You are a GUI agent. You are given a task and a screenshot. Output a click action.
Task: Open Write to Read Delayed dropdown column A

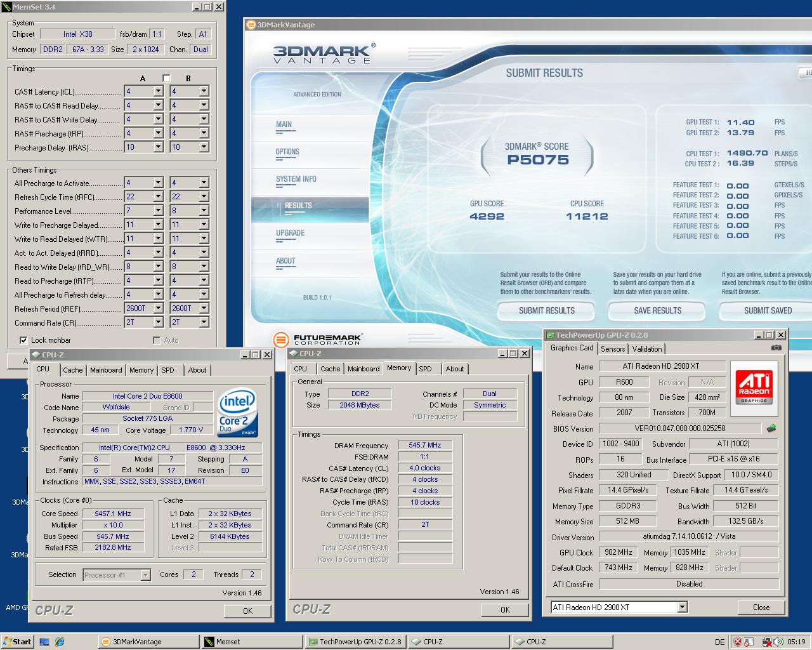[159, 239]
